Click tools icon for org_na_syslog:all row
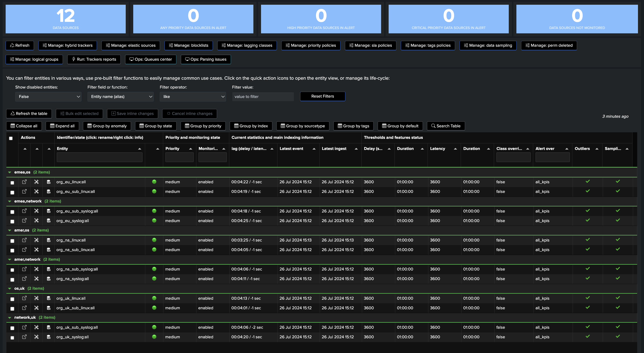Screen dimensions: 644x353 [x=37, y=278]
